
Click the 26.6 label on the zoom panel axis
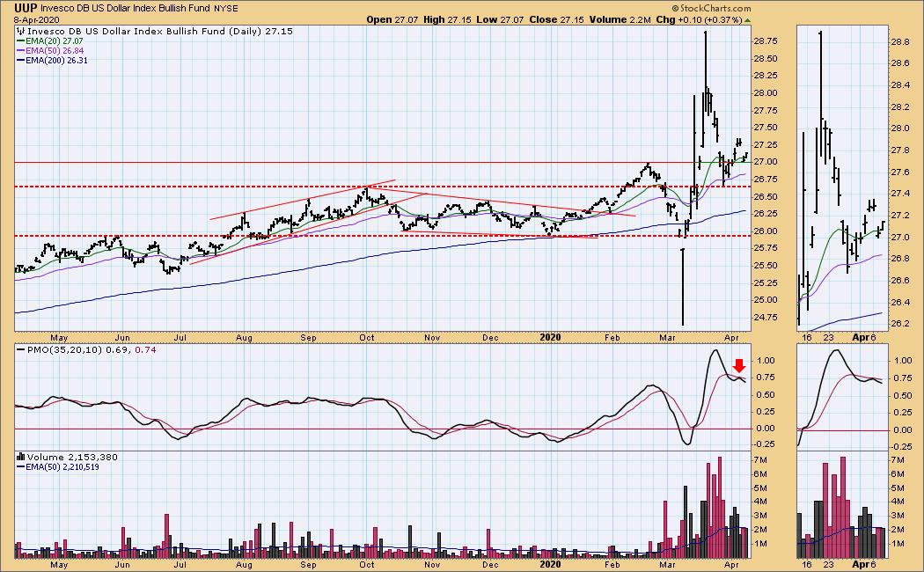click(899, 281)
